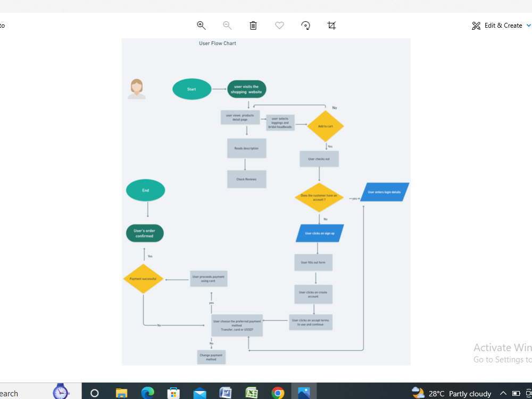
Task: Rotate the flowchart image
Action: click(x=305, y=25)
